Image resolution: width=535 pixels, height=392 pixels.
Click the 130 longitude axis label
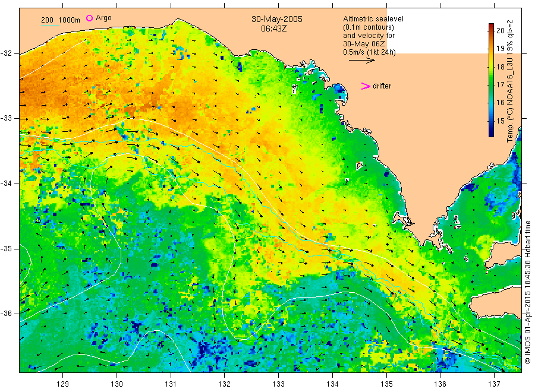(117, 384)
